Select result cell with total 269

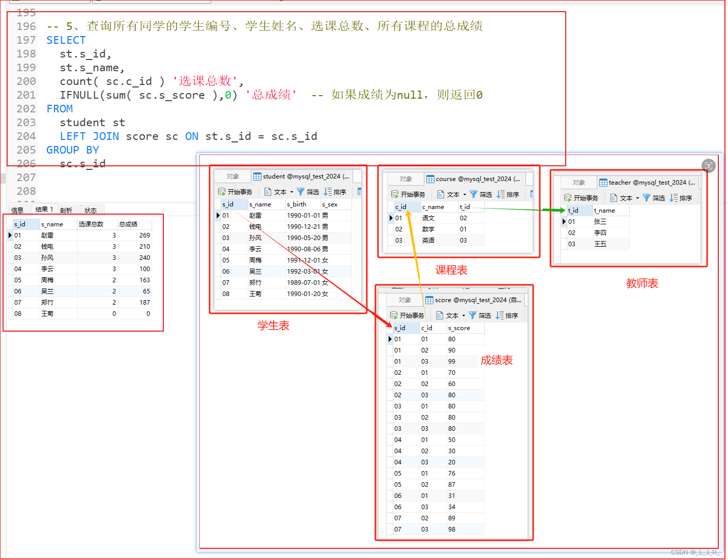pos(134,235)
